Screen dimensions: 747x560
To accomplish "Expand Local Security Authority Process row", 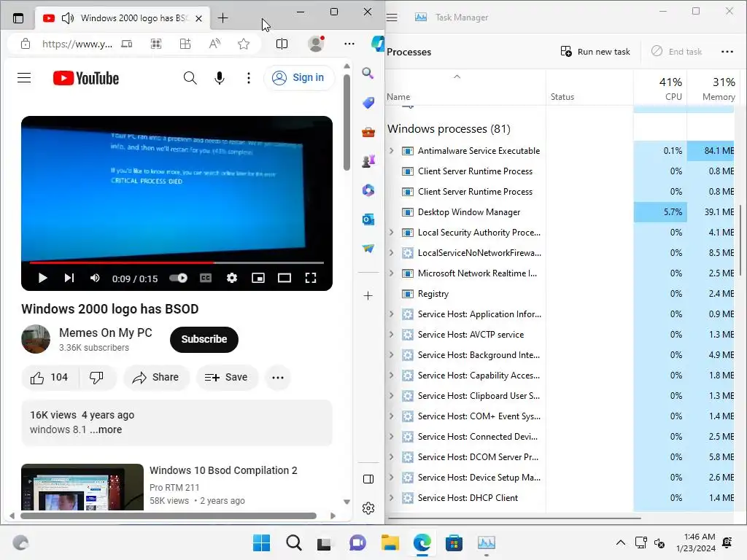I will (392, 233).
